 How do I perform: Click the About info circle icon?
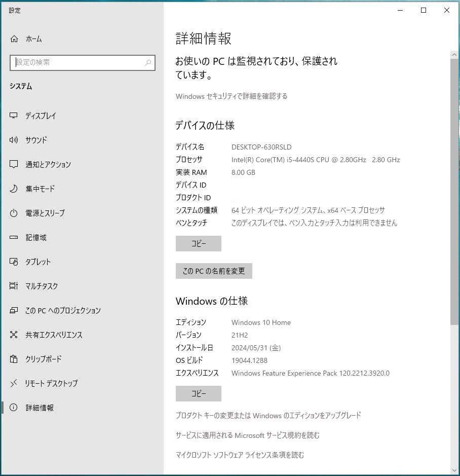[13, 408]
